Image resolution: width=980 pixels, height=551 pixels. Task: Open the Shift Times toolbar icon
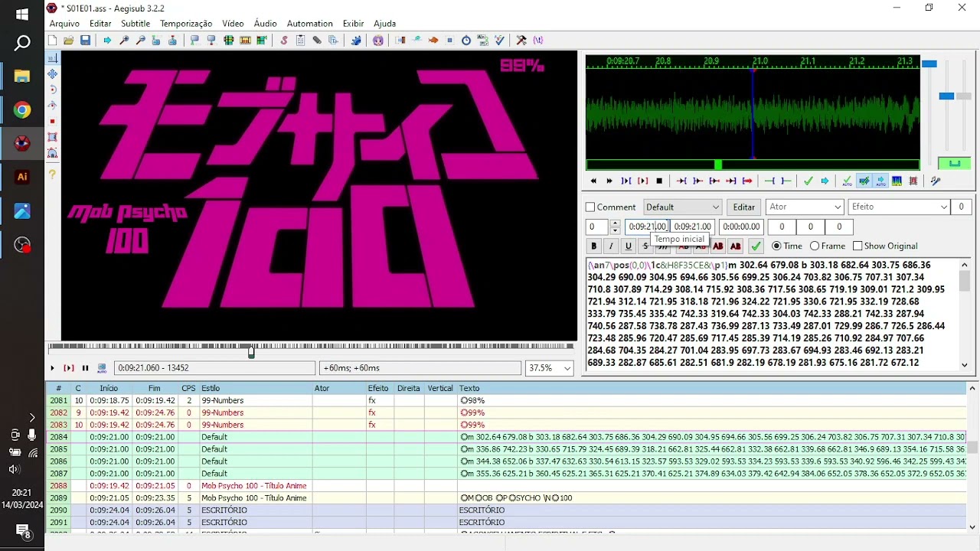[399, 40]
